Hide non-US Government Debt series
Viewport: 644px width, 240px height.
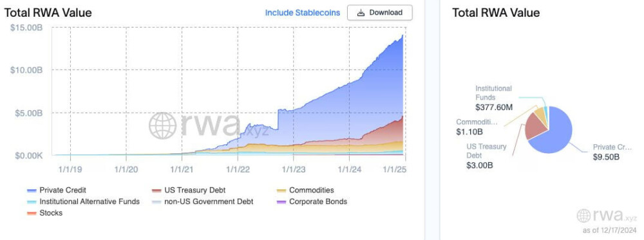coord(202,201)
